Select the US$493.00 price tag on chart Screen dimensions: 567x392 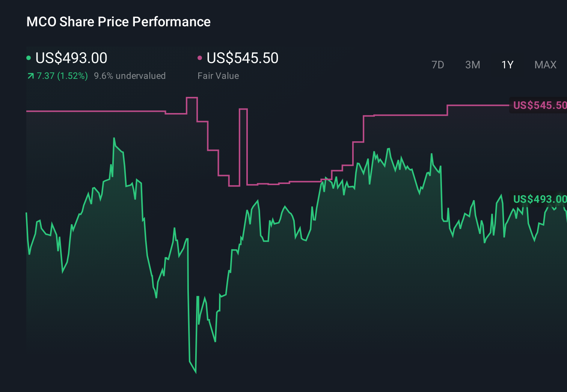point(539,199)
